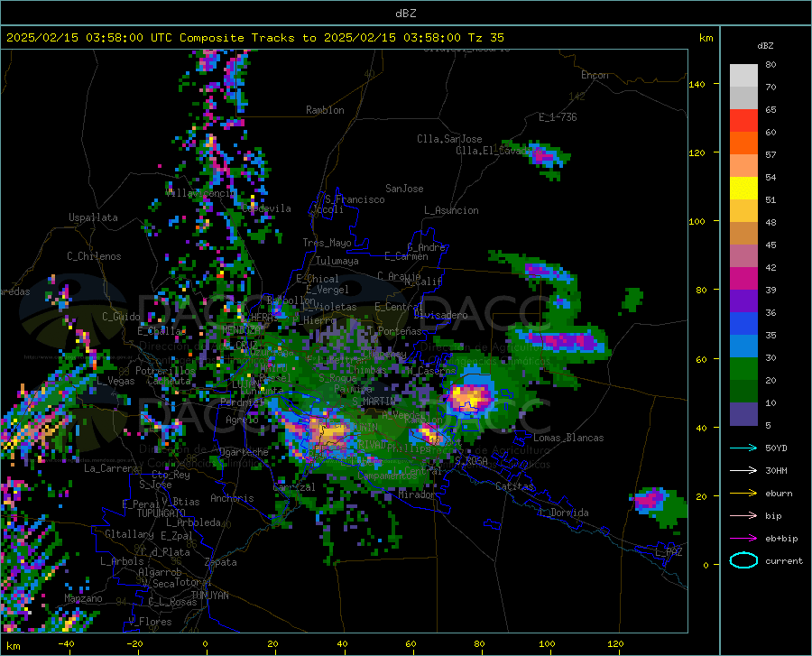This screenshot has height=656, width=812.
Task: Click the Ugarteche map label
Action: point(244,452)
